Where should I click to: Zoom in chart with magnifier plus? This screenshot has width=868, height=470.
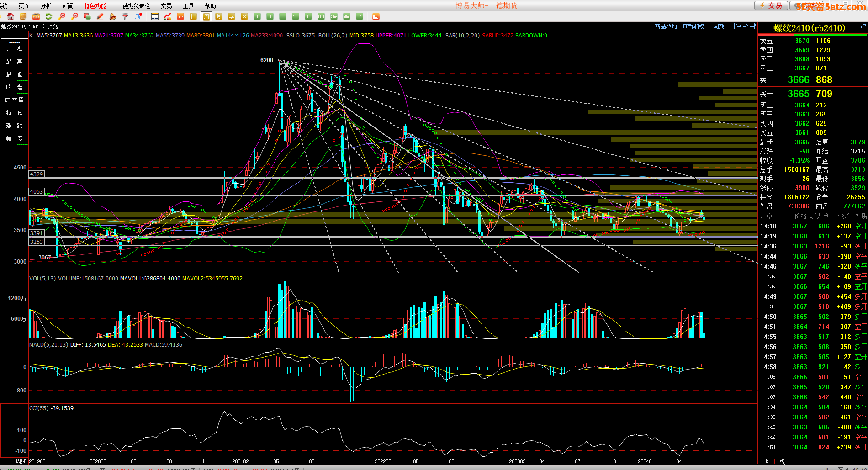(62, 16)
